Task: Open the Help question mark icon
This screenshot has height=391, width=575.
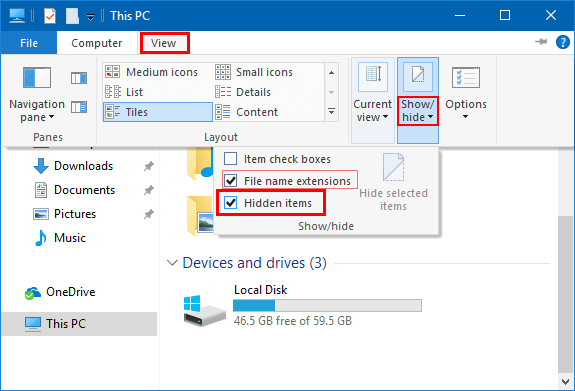Action: (x=563, y=42)
